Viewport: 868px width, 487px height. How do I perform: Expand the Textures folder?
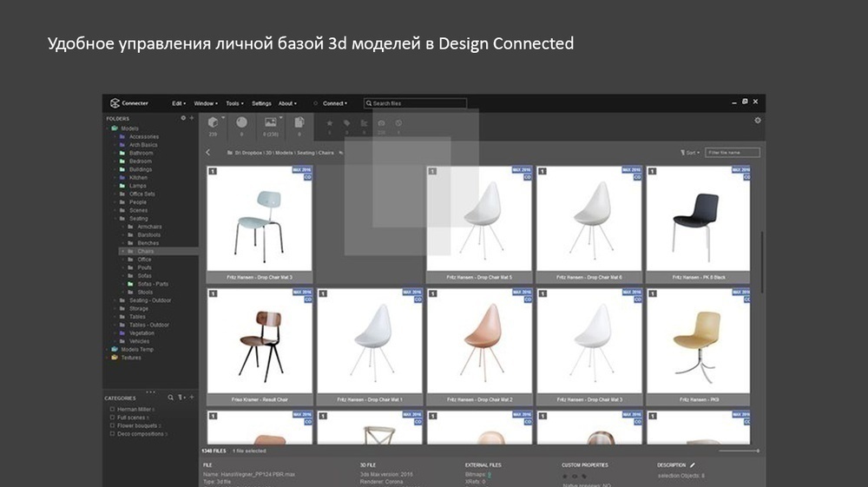pos(108,358)
